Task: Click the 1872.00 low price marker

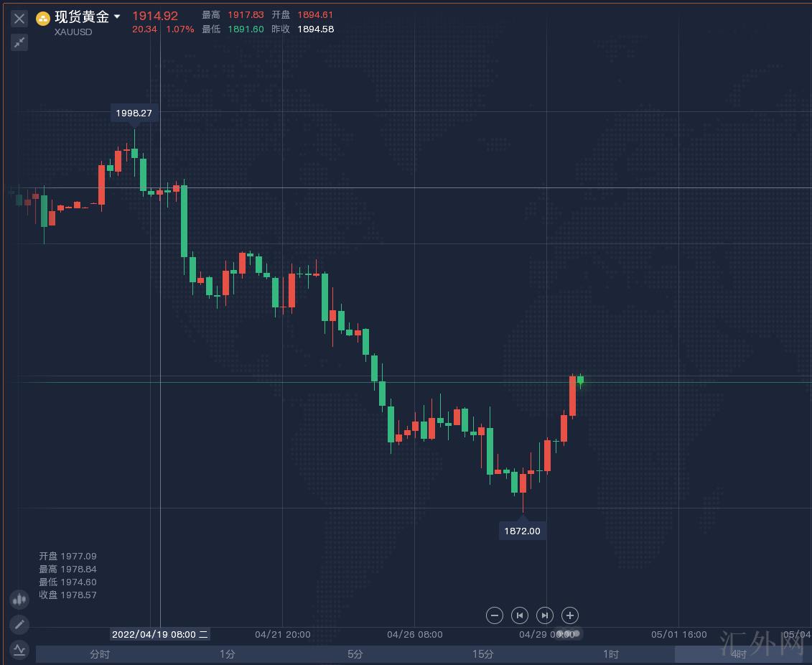Action: coord(522,531)
